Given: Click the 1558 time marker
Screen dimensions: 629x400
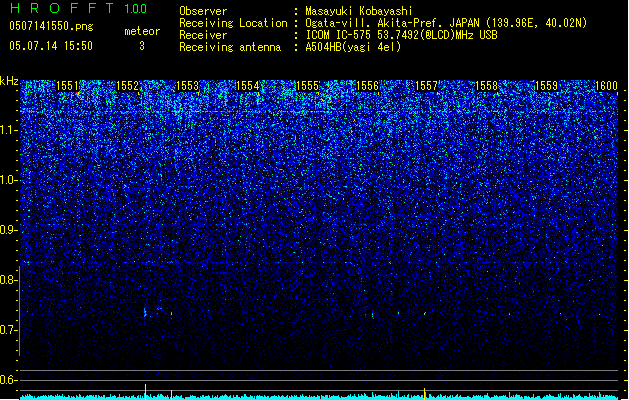Looking at the screenshot, I should pyautogui.click(x=486, y=86).
